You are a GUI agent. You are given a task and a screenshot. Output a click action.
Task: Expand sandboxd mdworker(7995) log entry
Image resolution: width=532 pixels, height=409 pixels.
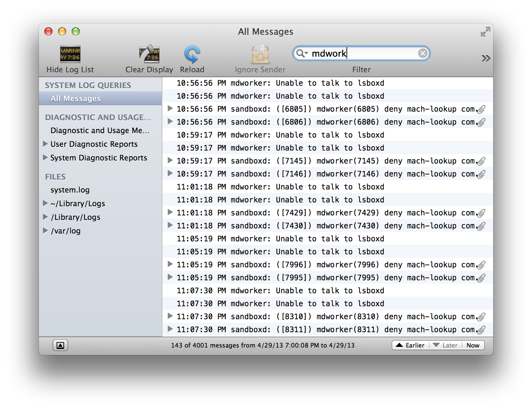click(x=170, y=277)
